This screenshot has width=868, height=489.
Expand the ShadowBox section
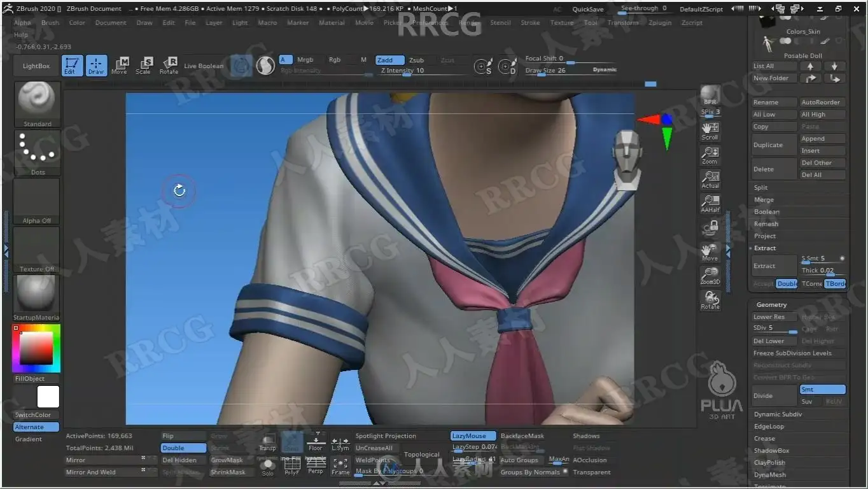772,451
